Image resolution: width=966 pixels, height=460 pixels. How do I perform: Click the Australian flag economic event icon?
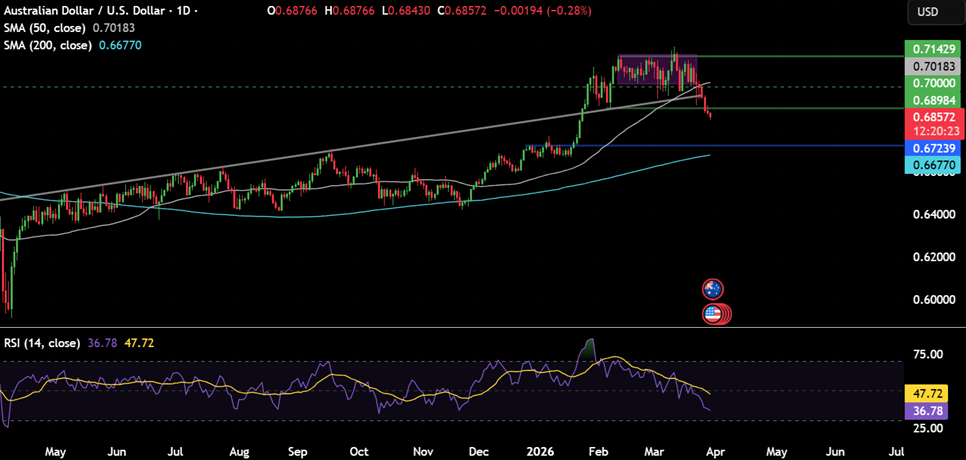pyautogui.click(x=713, y=289)
